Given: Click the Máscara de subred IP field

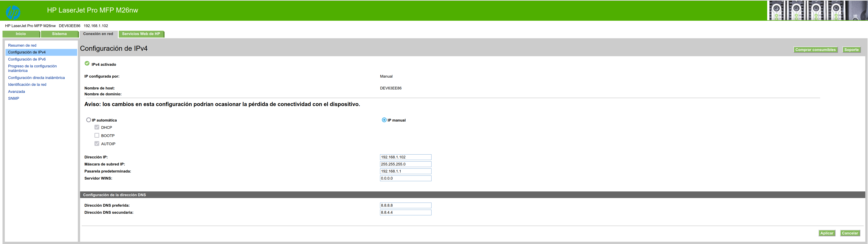Looking at the screenshot, I should pos(406,165).
